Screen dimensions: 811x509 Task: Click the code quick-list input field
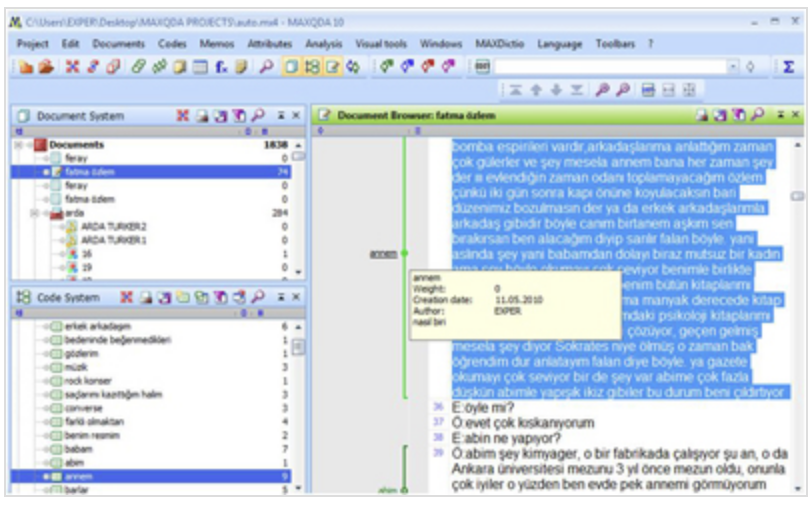pos(610,67)
